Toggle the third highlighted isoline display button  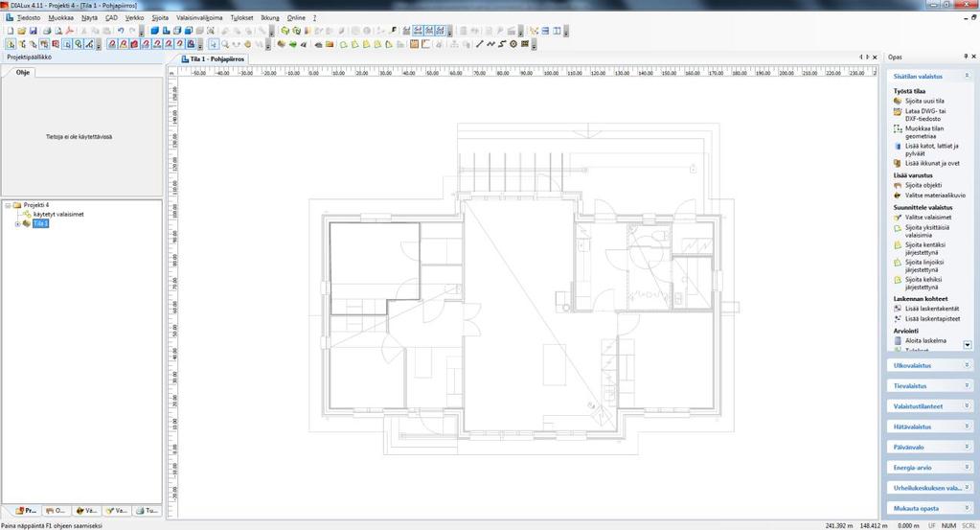tap(440, 31)
